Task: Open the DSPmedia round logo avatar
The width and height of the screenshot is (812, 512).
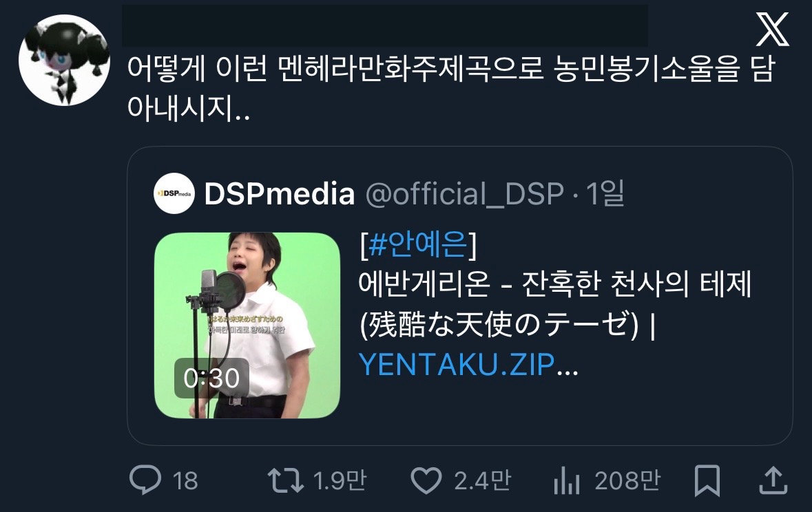Action: pyautogui.click(x=174, y=193)
